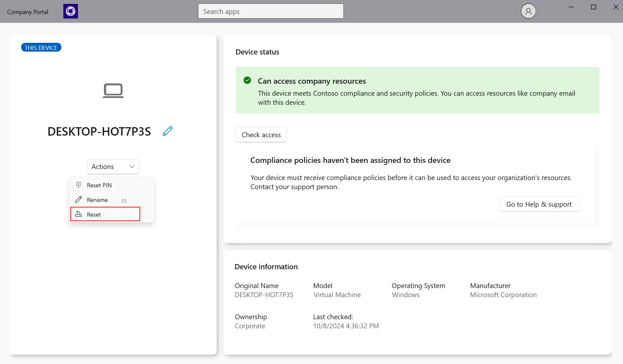Screen dimensions: 623x364
Task: Select the pencil icon to rename device
Action: point(167,131)
